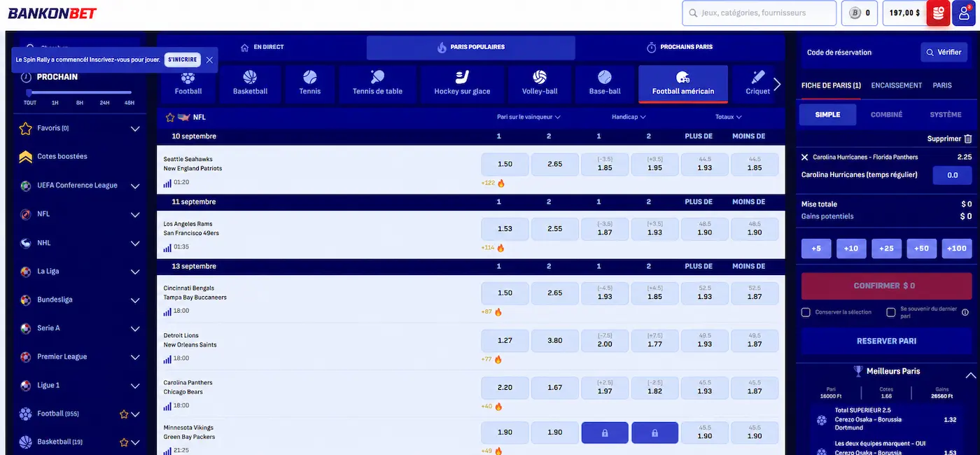The width and height of the screenshot is (980, 455).
Task: Expand the La Liga sidebar league
Action: pyautogui.click(x=136, y=272)
